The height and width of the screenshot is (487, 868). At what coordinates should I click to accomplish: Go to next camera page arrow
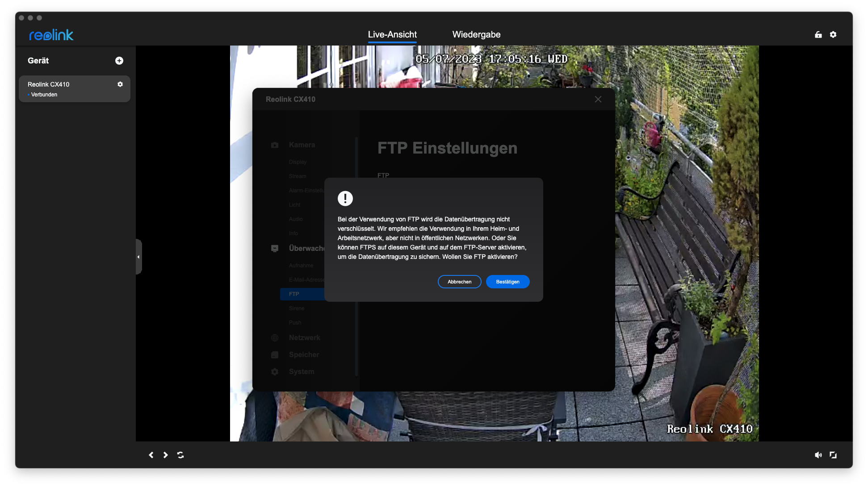point(166,455)
